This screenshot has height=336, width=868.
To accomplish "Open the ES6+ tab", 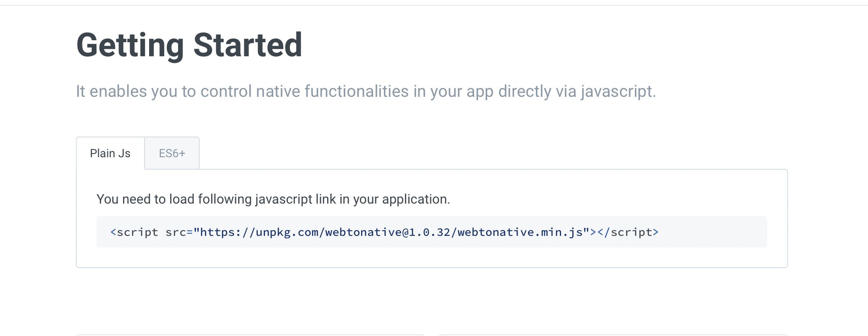I will click(172, 154).
